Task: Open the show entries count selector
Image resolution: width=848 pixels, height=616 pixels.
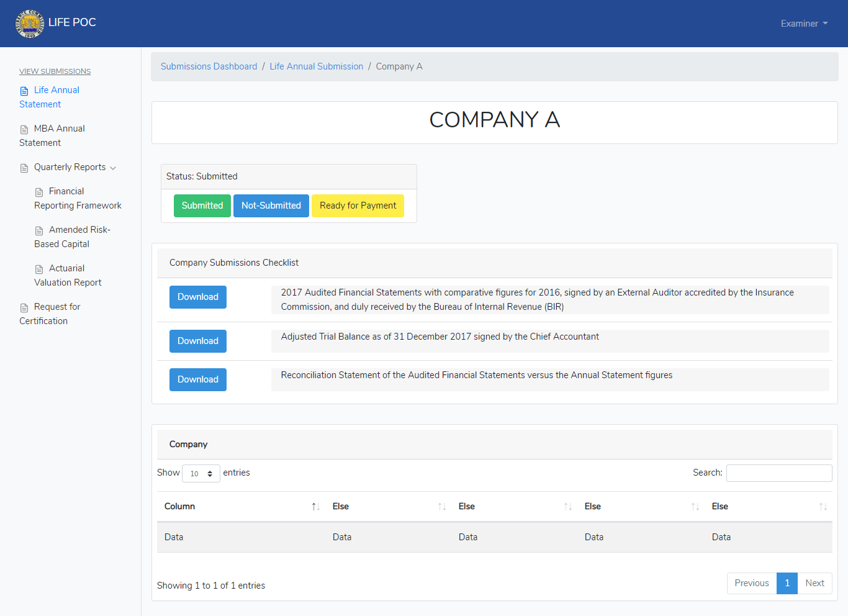Action: 201,473
